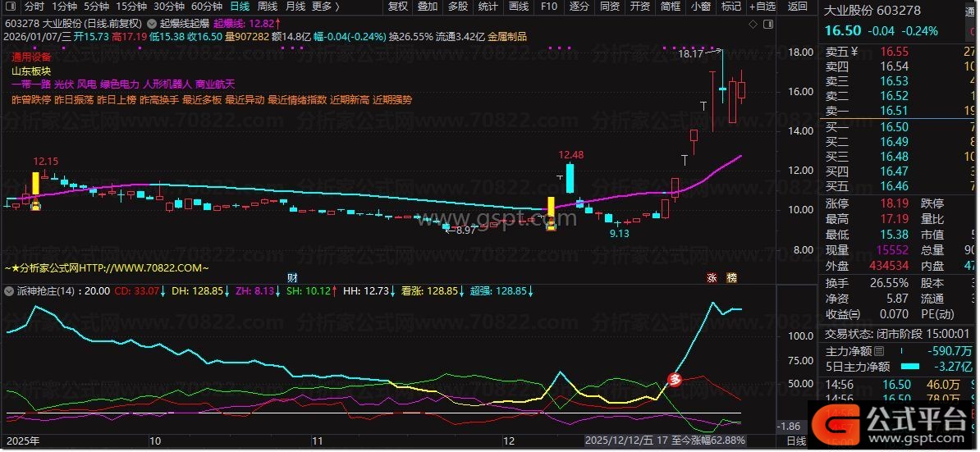This screenshot has width=980, height=452.
Task: Switch to the 周线 weekly chart tab
Action: point(268,7)
